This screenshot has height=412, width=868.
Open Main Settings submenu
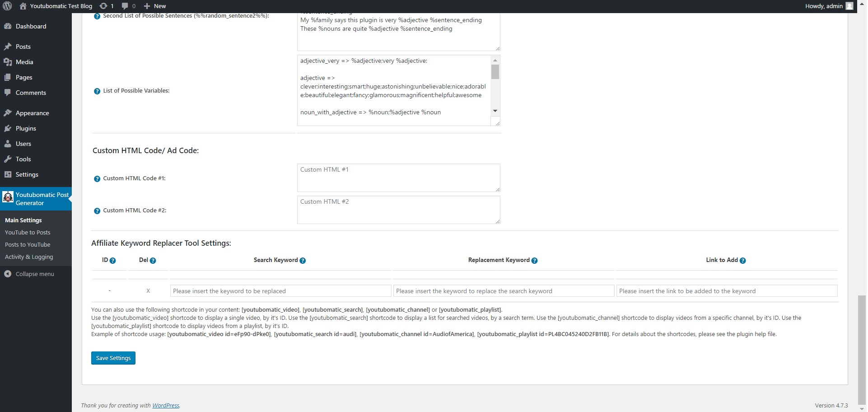23,220
